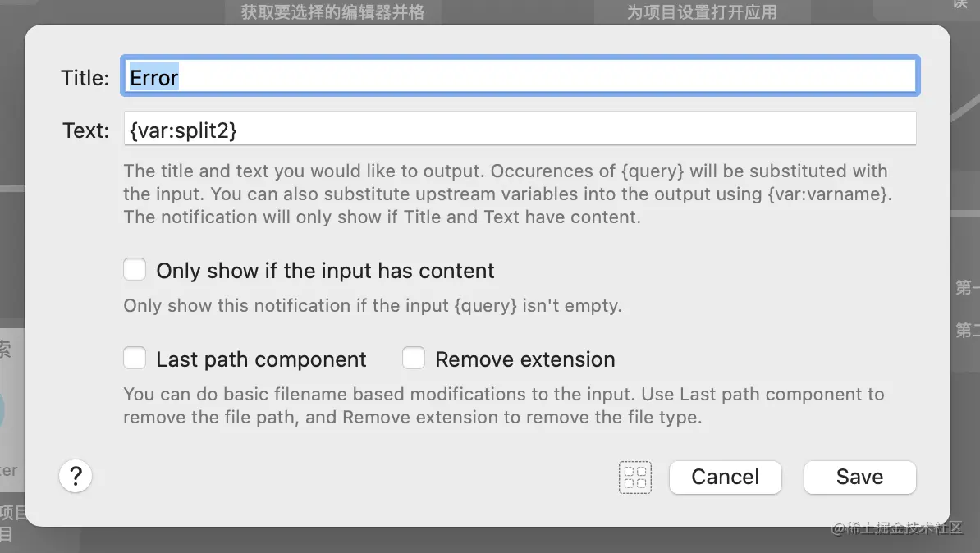The width and height of the screenshot is (980, 553).
Task: Check the Remove extension option
Action: tap(414, 359)
